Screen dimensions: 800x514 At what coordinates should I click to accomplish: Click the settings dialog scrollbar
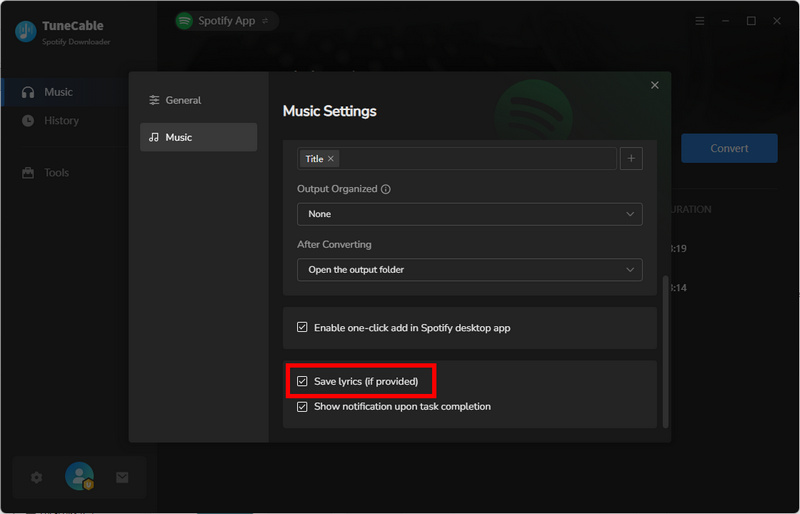point(665,352)
